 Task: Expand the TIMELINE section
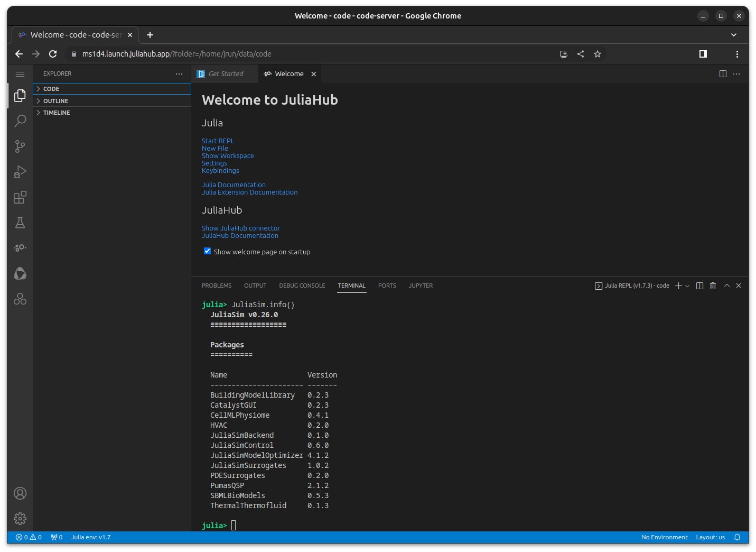pyautogui.click(x=112, y=113)
